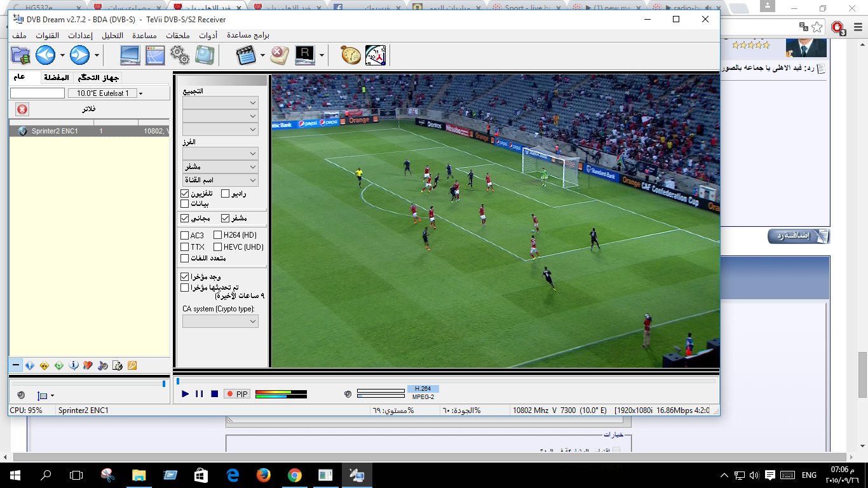
Task: Toggle the راديو (Radio) checkbox
Action: tap(225, 193)
